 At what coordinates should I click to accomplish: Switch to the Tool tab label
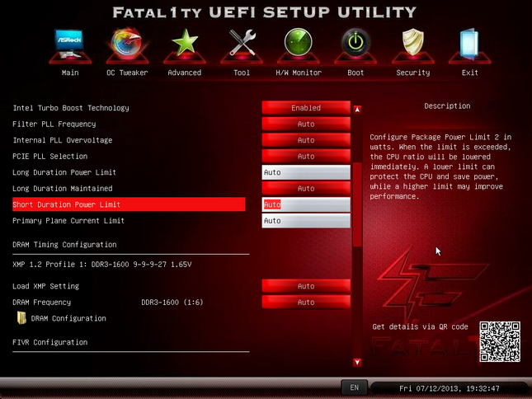coord(242,73)
